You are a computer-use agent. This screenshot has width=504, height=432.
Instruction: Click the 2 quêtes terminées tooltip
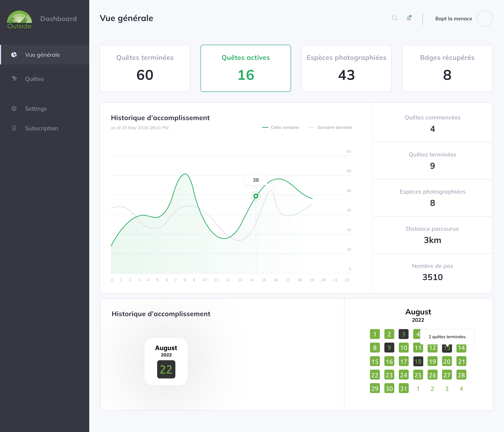447,337
